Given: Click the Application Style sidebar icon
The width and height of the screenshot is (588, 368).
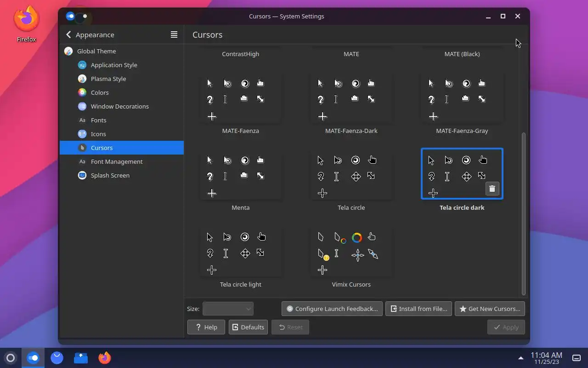Looking at the screenshot, I should tap(82, 65).
